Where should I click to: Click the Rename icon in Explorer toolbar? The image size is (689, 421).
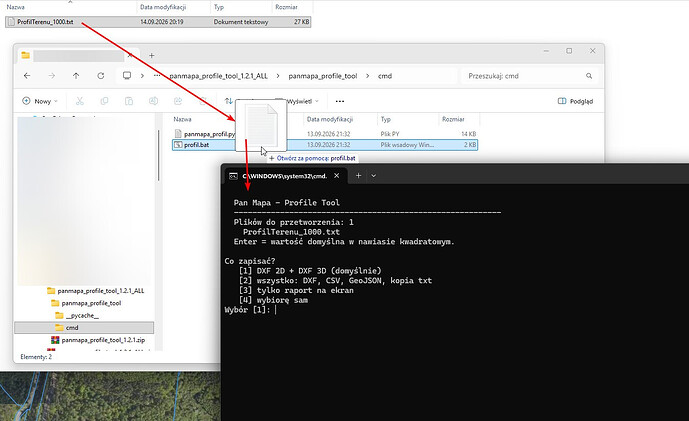[x=153, y=101]
